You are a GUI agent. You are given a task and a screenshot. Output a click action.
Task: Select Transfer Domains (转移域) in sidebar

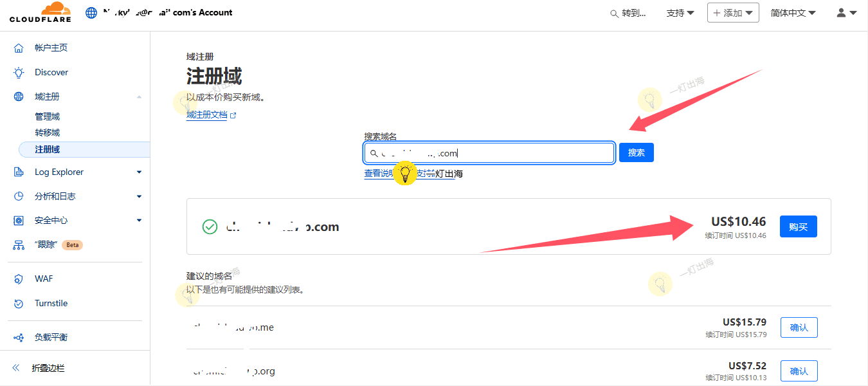47,133
